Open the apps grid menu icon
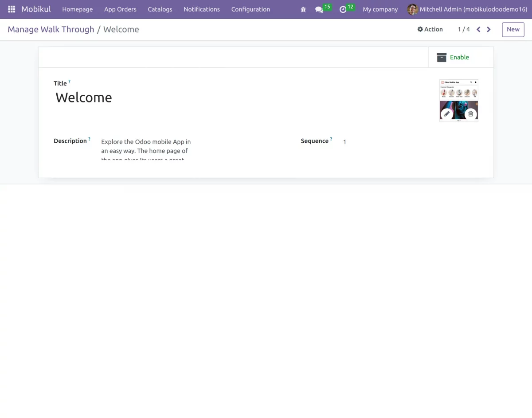 coord(11,9)
